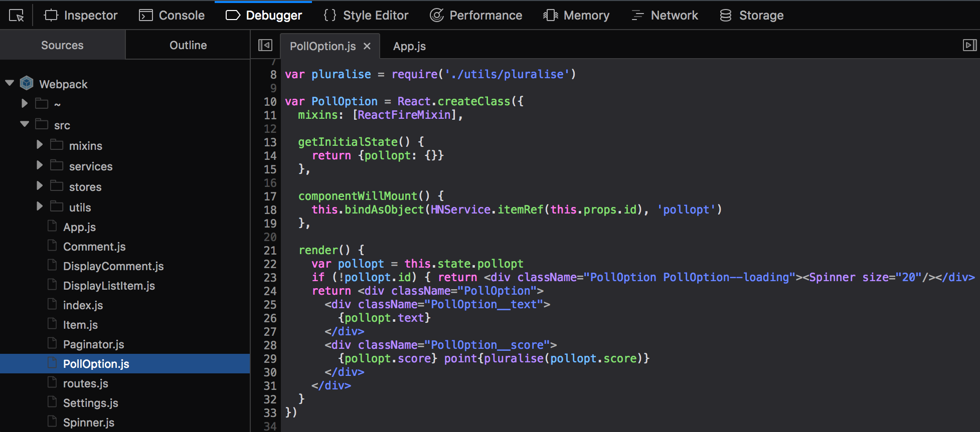Image resolution: width=980 pixels, height=432 pixels.
Task: Open the Style Editor panel
Action: [x=366, y=16]
